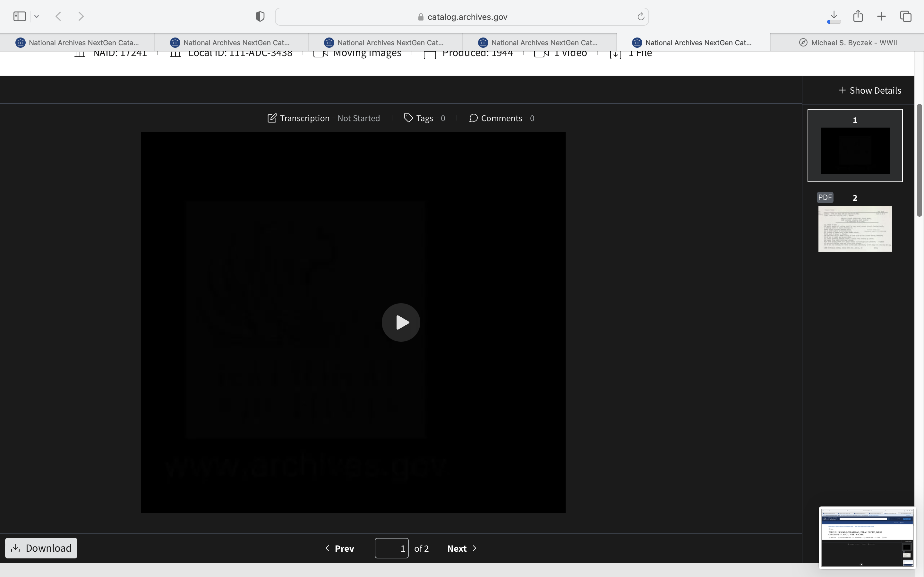
Task: Click the Share icon
Action: (x=858, y=16)
